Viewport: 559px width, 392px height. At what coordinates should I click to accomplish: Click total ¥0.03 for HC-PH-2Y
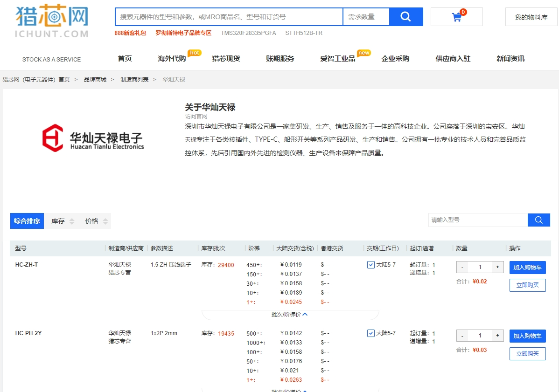[x=480, y=351]
